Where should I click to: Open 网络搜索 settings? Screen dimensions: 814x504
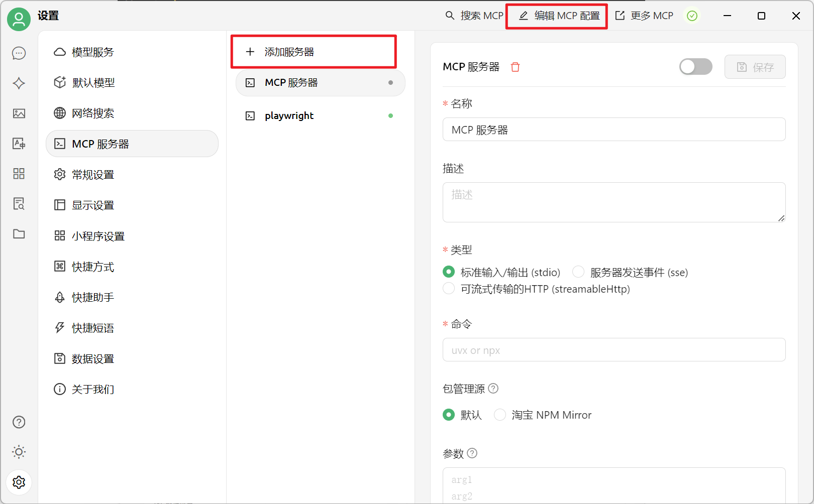point(132,113)
